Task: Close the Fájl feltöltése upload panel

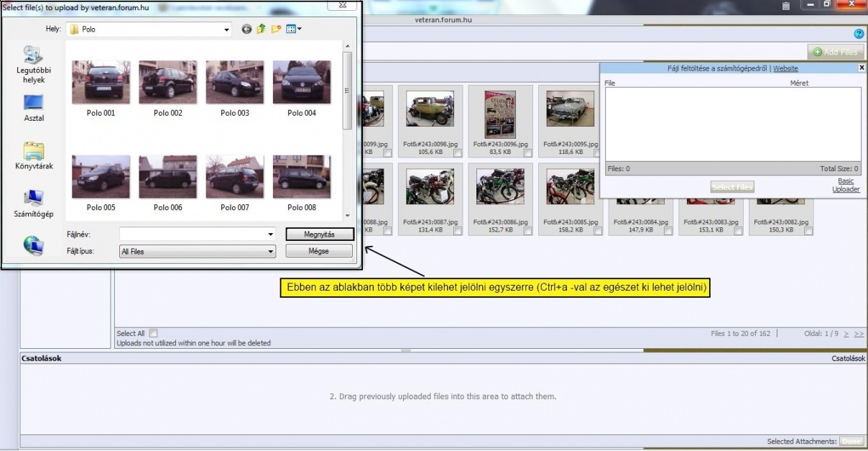Action: pyautogui.click(x=862, y=68)
